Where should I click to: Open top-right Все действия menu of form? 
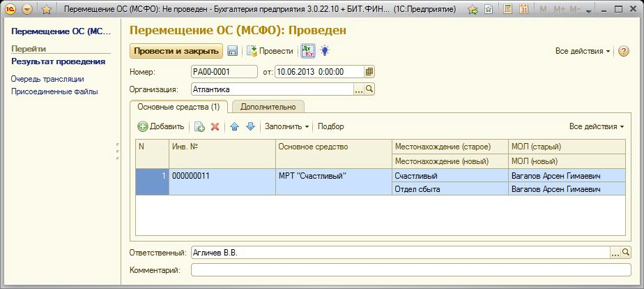tap(583, 51)
